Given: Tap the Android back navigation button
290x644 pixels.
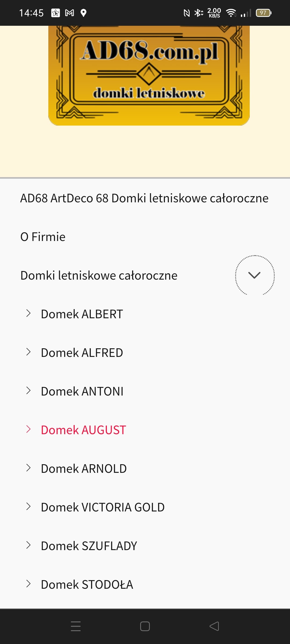Looking at the screenshot, I should click(x=214, y=626).
